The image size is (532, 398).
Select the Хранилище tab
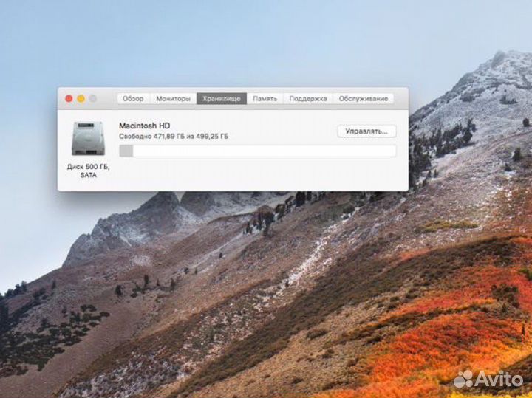click(x=222, y=99)
